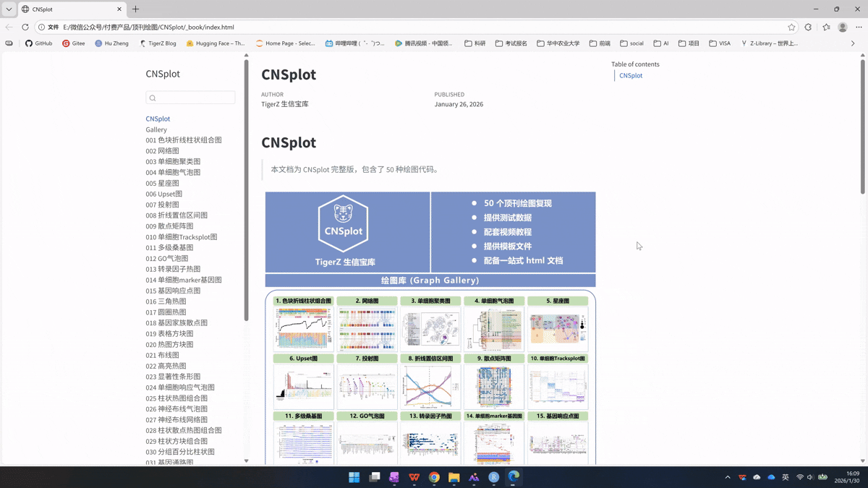Image resolution: width=868 pixels, height=488 pixels.
Task: Open volume speaker tray icon
Action: [x=810, y=477]
